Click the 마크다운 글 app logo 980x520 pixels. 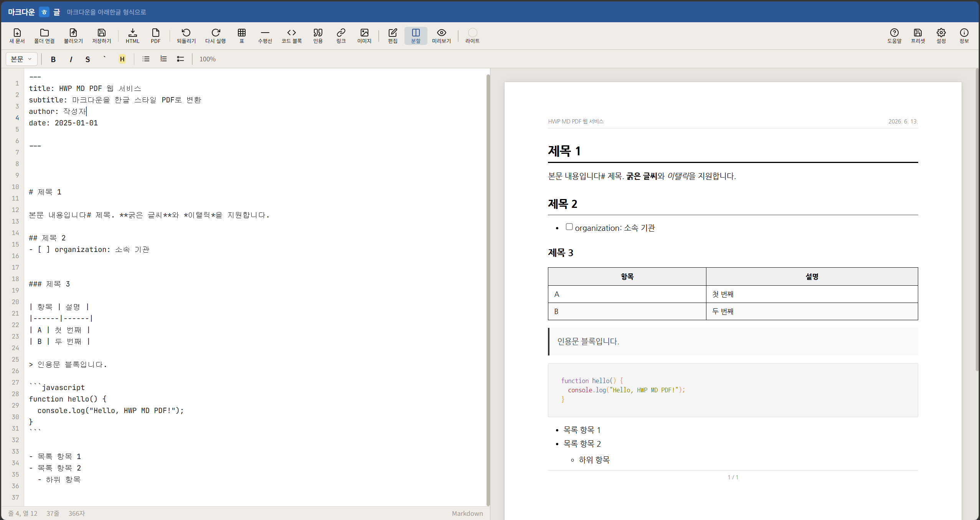(x=34, y=12)
